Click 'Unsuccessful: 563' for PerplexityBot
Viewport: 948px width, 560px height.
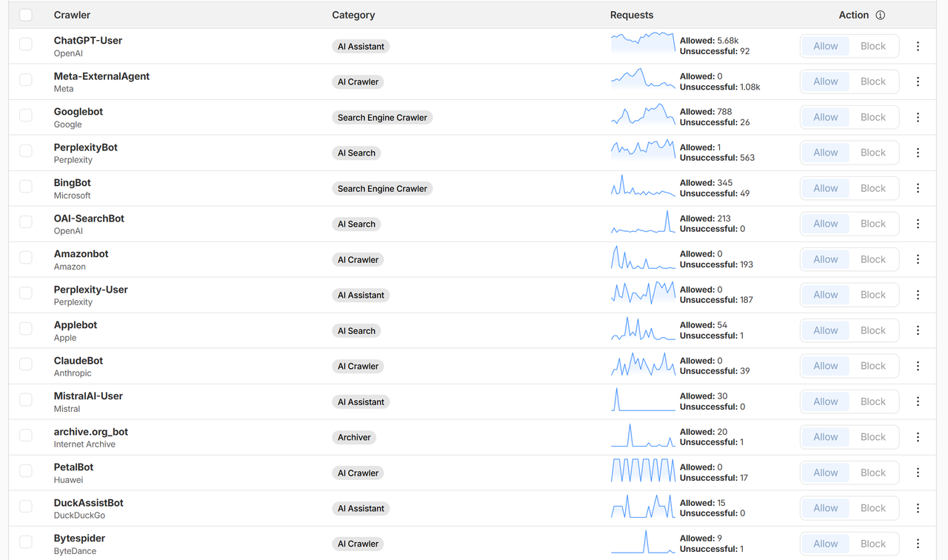point(717,158)
